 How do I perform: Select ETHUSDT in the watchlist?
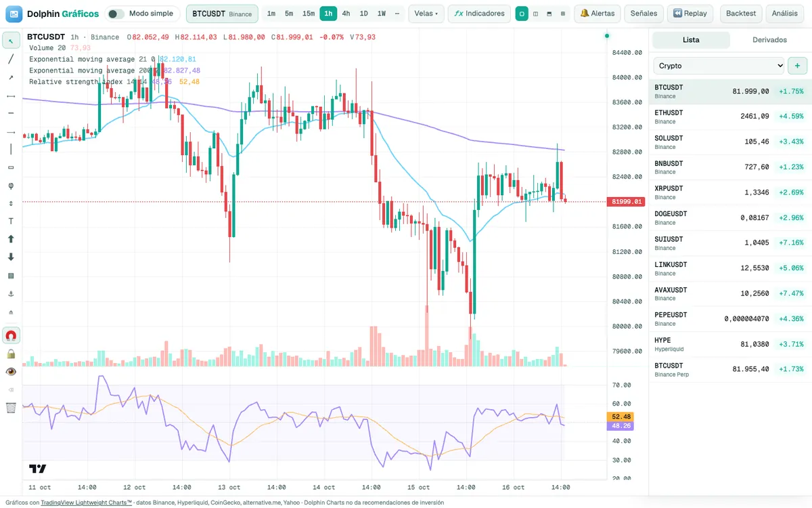pyautogui.click(x=730, y=117)
